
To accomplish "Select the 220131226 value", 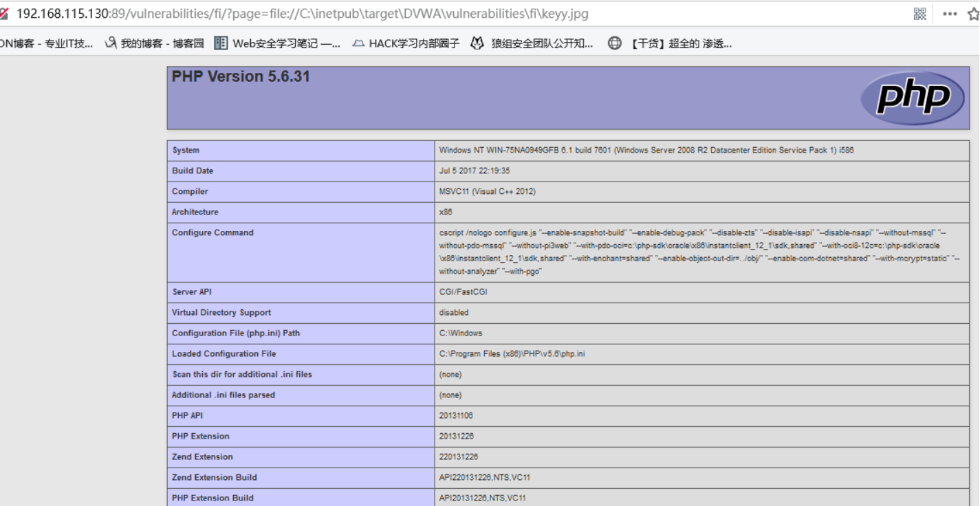I will 459,456.
